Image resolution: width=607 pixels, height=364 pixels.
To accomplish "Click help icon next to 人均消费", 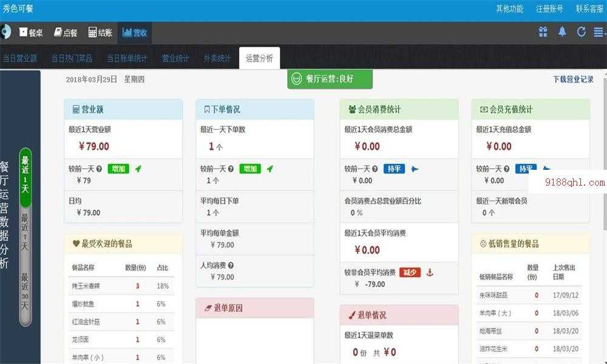I will click(231, 265).
